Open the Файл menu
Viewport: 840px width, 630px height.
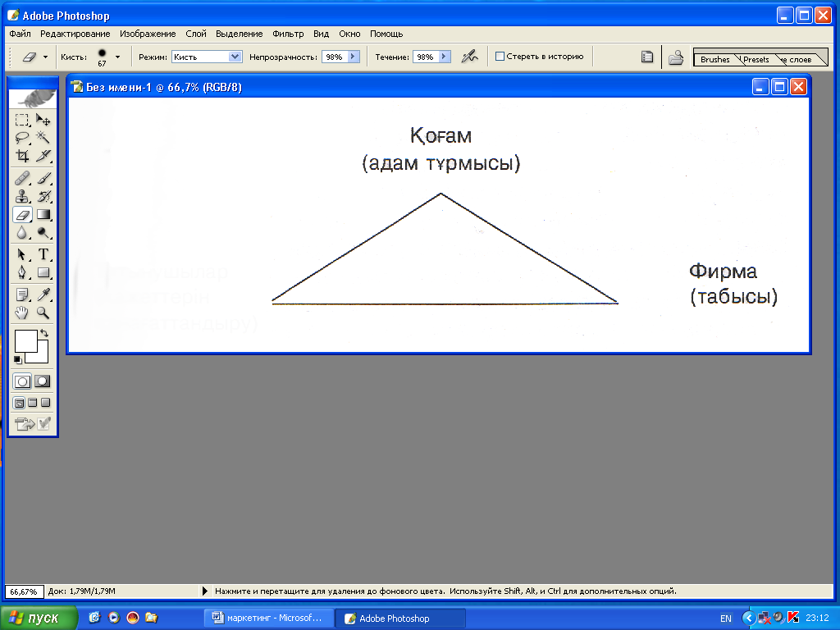click(x=20, y=34)
